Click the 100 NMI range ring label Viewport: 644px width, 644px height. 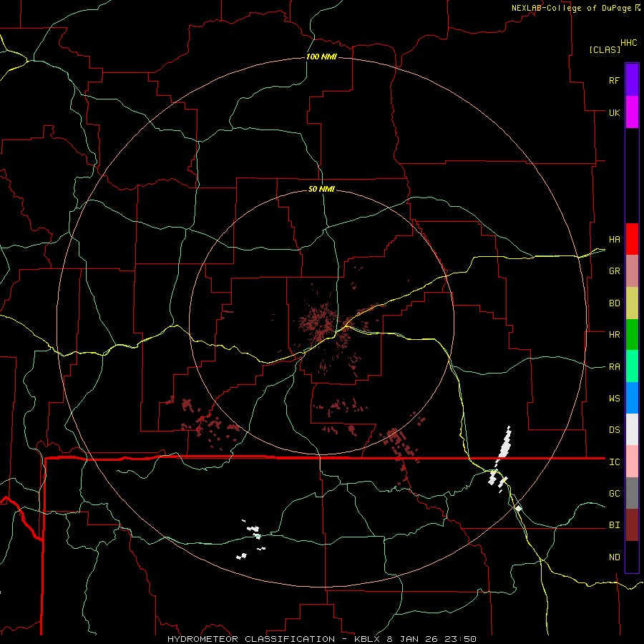pyautogui.click(x=321, y=57)
